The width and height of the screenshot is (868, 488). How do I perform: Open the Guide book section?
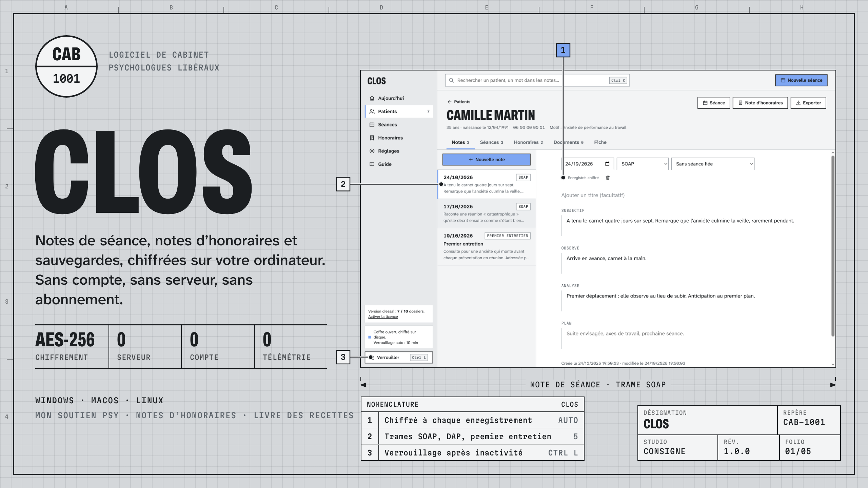(x=399, y=164)
